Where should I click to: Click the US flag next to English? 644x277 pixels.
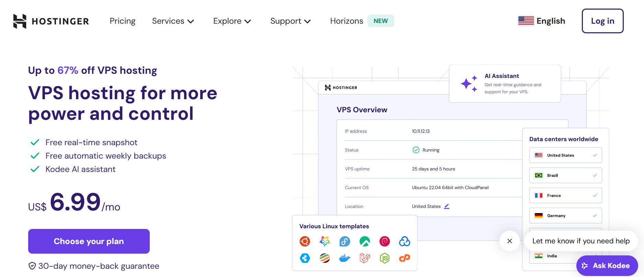tap(526, 21)
